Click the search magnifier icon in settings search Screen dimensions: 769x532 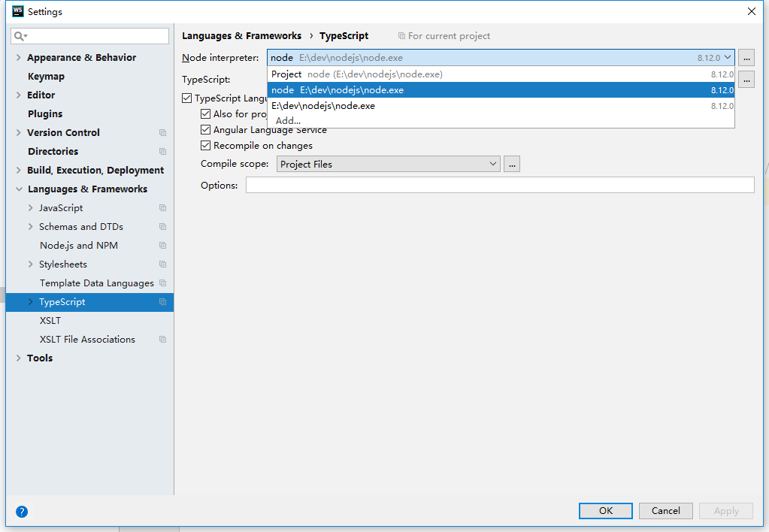tap(20, 36)
